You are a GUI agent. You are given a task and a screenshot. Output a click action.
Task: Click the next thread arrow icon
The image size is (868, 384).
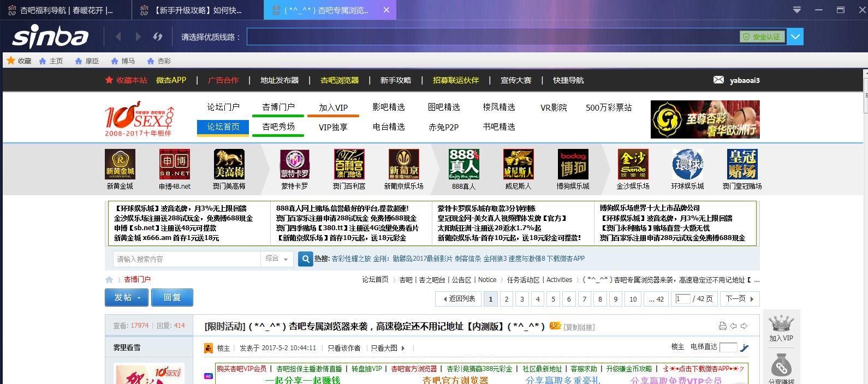tap(744, 326)
